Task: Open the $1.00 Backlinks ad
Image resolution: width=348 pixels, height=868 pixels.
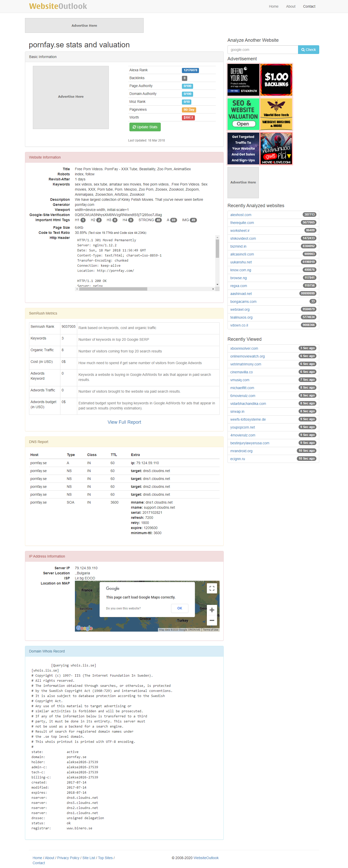Action: pos(276,80)
